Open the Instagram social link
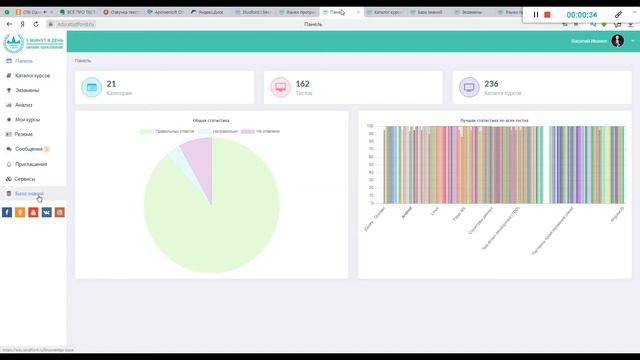The width and height of the screenshot is (640, 360). click(60, 212)
